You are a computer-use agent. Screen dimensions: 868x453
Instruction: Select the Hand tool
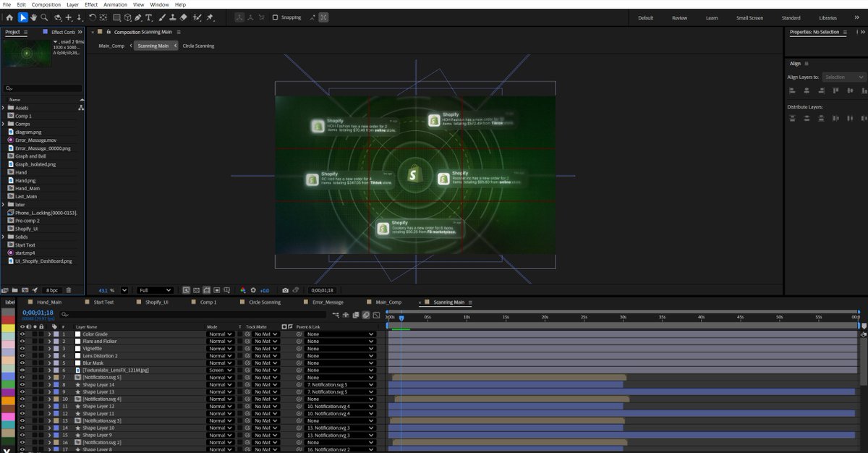[x=33, y=17]
